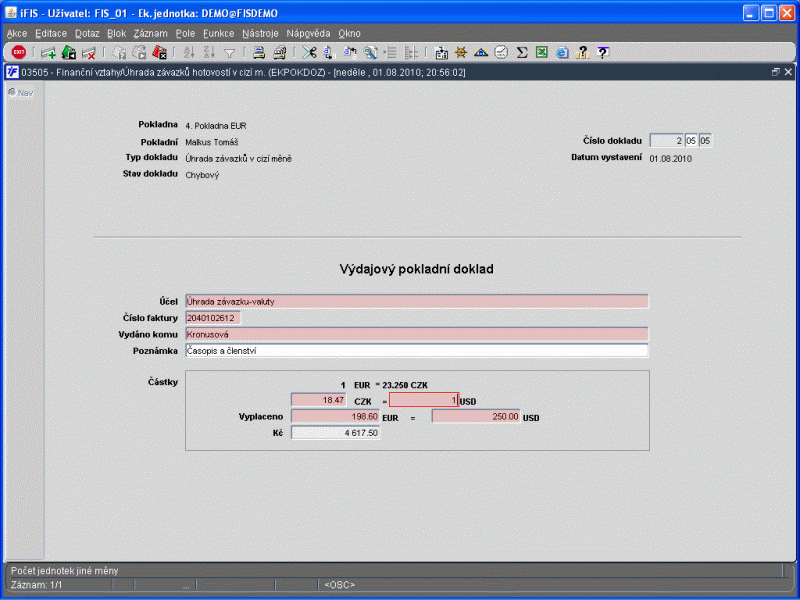Open the Akce menu
Viewport: 800px width, 600px height.
pyautogui.click(x=17, y=33)
